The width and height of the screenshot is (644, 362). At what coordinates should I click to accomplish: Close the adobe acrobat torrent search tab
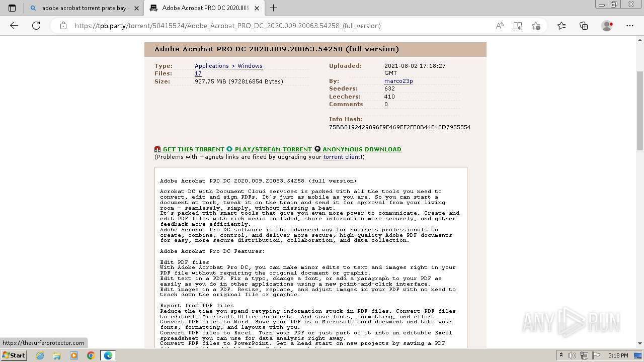[x=136, y=8]
